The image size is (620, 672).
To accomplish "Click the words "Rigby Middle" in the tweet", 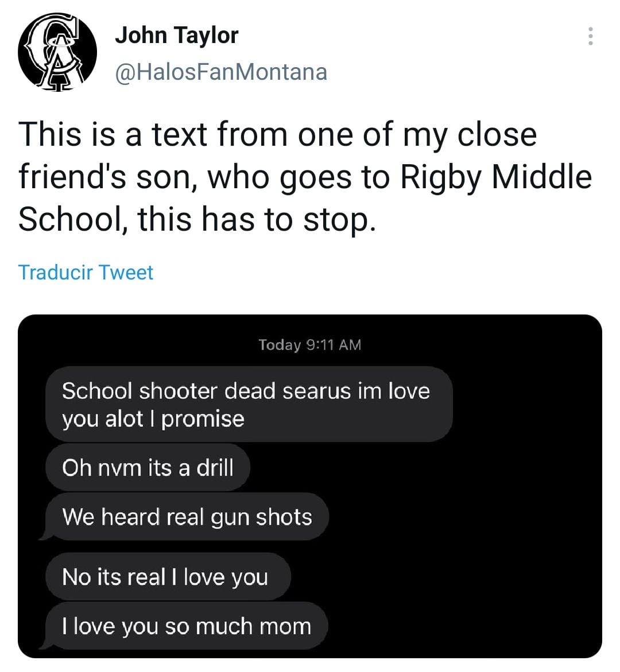I will coord(495,177).
